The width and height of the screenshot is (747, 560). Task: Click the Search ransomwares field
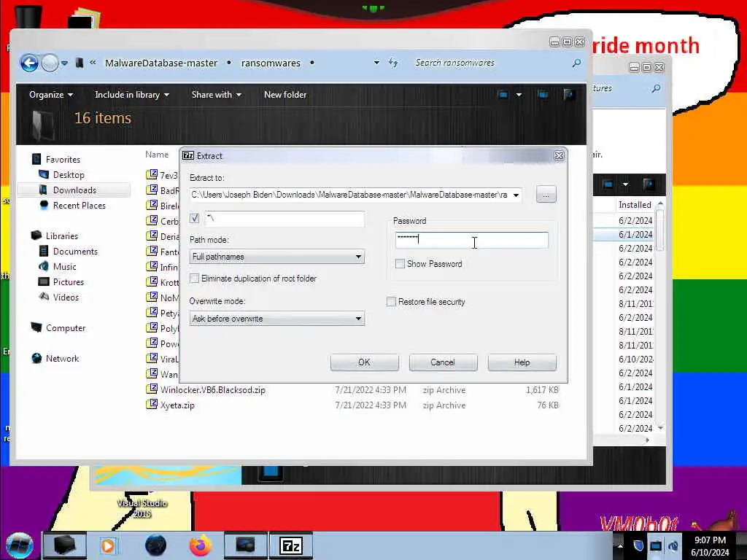[x=491, y=63]
